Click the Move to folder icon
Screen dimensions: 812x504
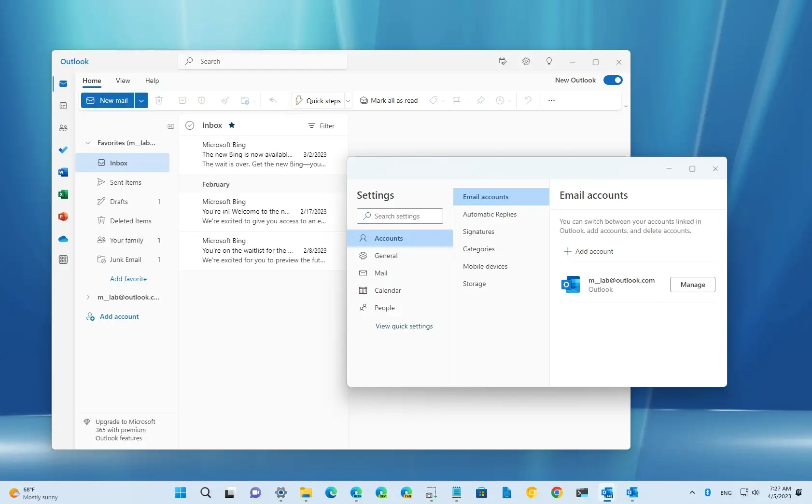click(245, 100)
